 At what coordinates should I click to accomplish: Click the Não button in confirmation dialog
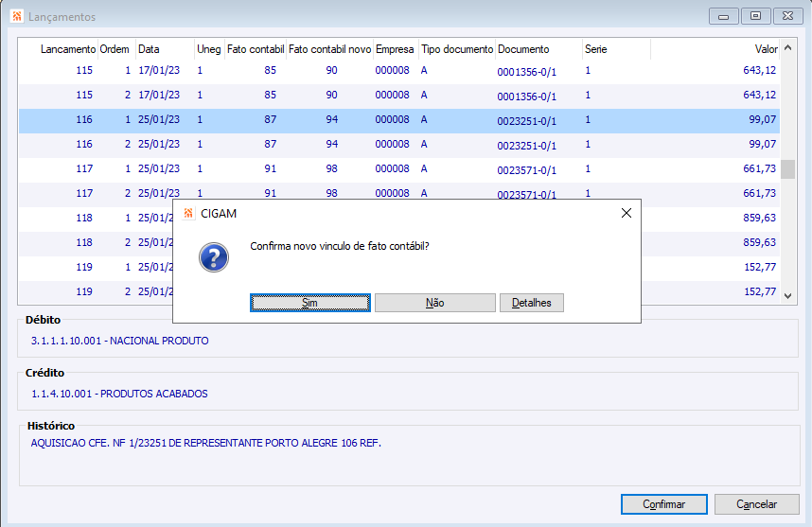coord(435,303)
